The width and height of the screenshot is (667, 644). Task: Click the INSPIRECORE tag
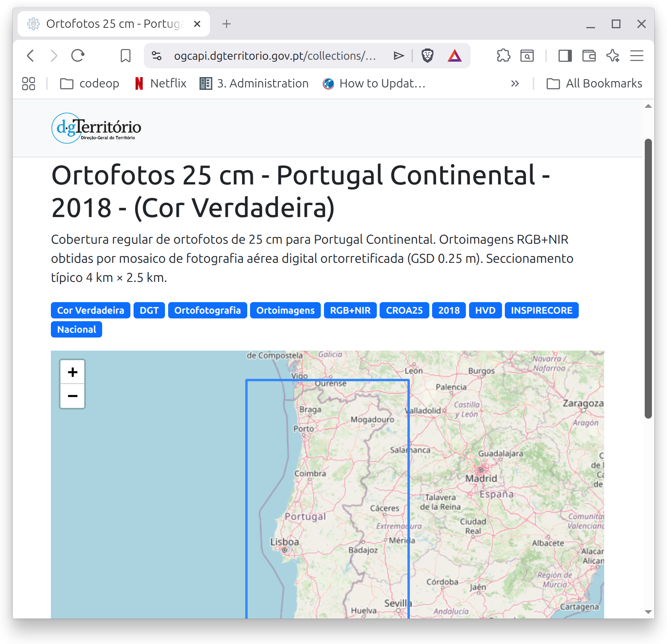point(542,310)
